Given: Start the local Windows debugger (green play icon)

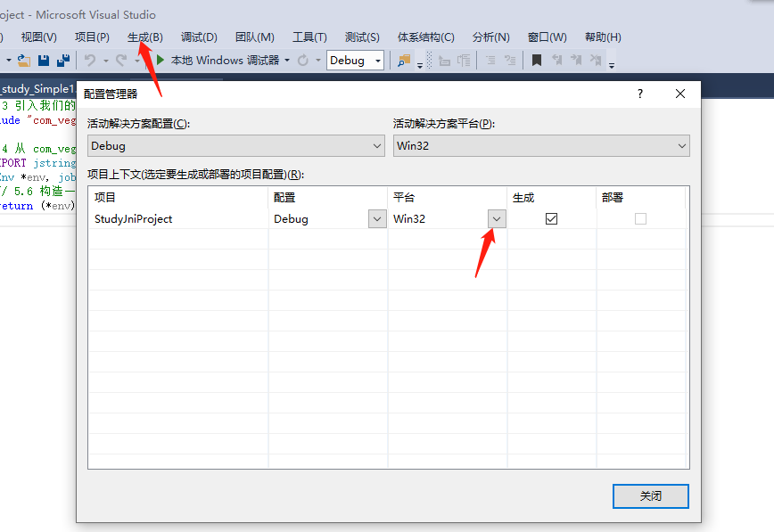Looking at the screenshot, I should (160, 61).
